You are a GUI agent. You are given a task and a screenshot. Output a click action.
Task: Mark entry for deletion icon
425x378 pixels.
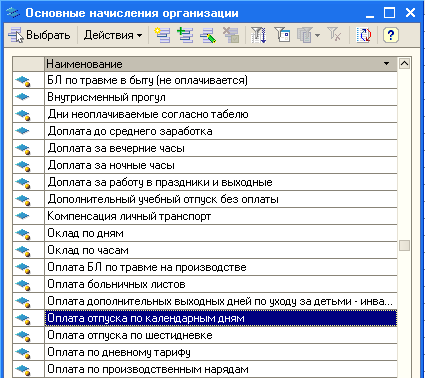click(231, 35)
